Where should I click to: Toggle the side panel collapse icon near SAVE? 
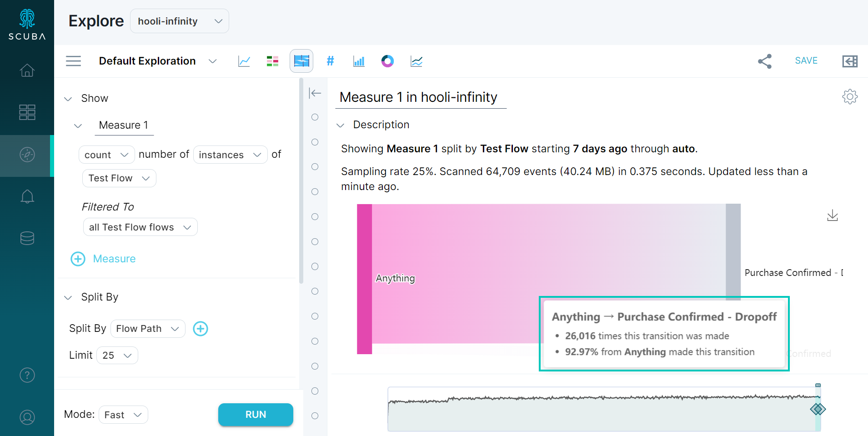pyautogui.click(x=849, y=61)
